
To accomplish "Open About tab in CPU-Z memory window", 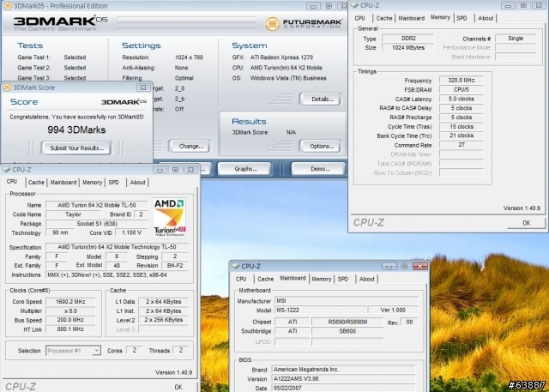I will click(486, 18).
